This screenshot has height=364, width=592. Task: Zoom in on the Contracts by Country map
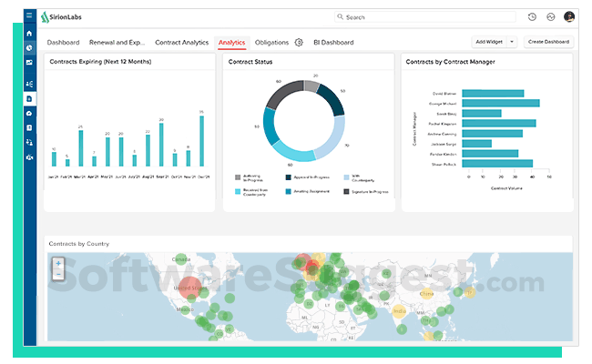pyautogui.click(x=58, y=263)
